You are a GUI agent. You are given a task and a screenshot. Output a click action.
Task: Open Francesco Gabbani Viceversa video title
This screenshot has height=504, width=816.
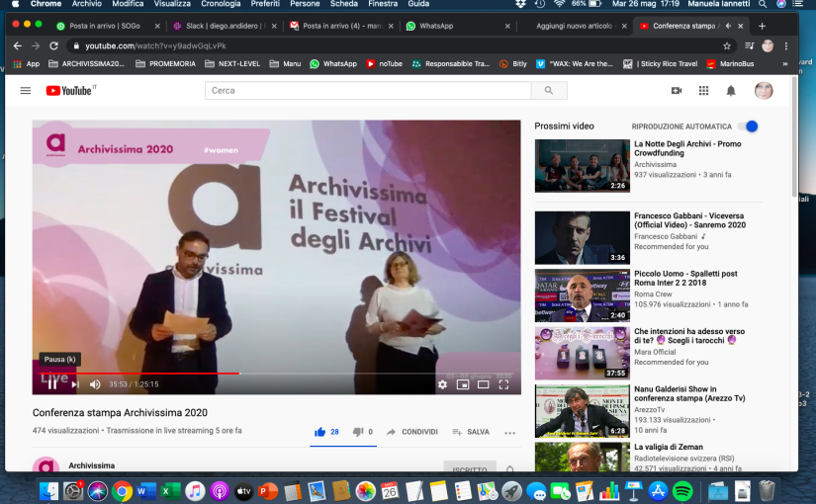point(689,220)
